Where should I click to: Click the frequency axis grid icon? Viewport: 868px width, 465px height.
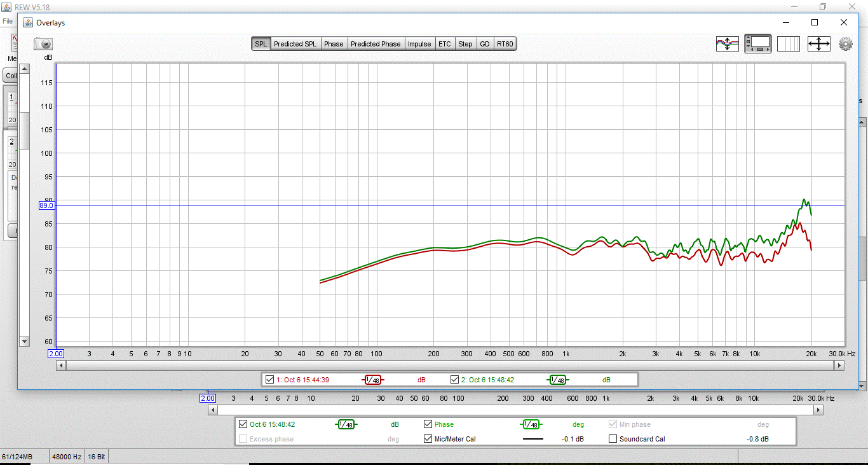789,44
